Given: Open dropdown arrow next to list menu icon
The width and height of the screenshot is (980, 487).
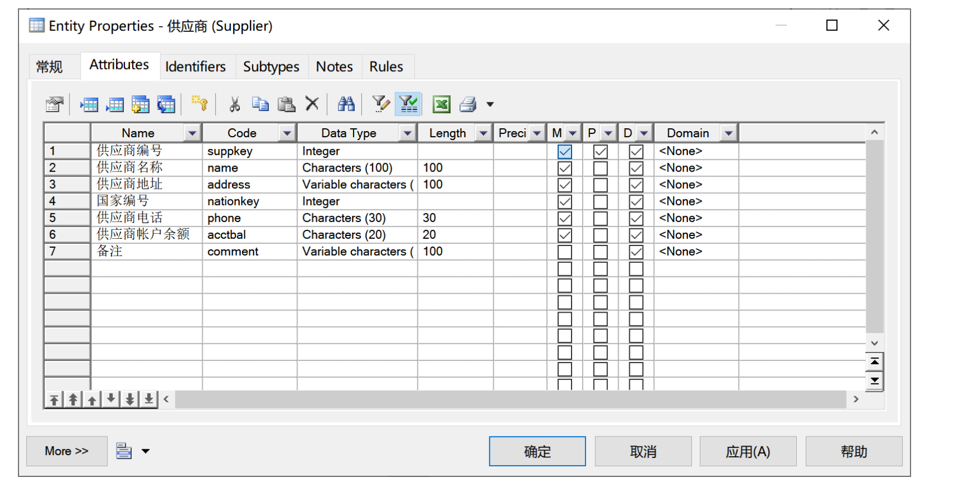Looking at the screenshot, I should pyautogui.click(x=146, y=451).
